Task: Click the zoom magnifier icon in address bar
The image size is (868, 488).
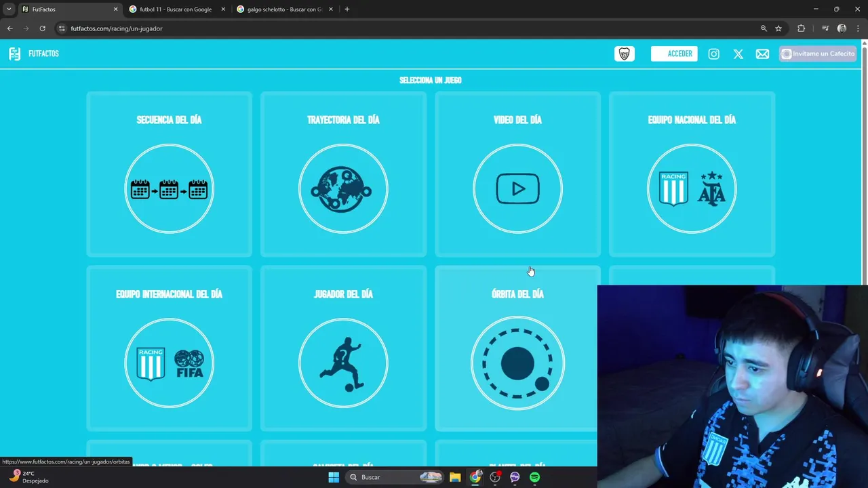Action: tap(764, 28)
